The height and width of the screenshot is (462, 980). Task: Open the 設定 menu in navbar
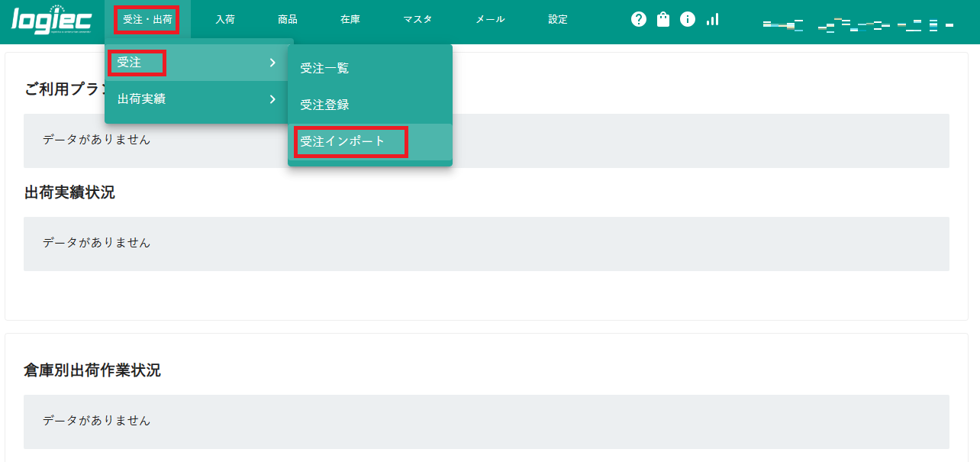tap(558, 19)
